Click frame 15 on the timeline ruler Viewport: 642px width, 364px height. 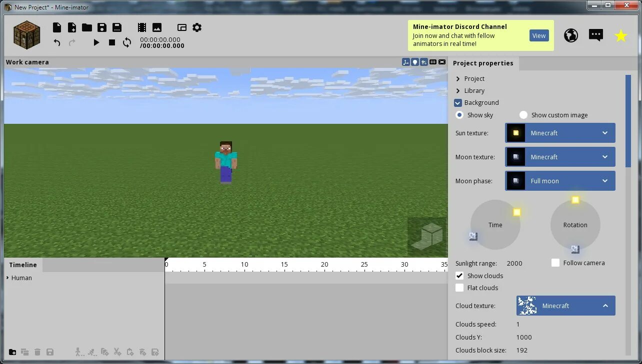pos(284,265)
